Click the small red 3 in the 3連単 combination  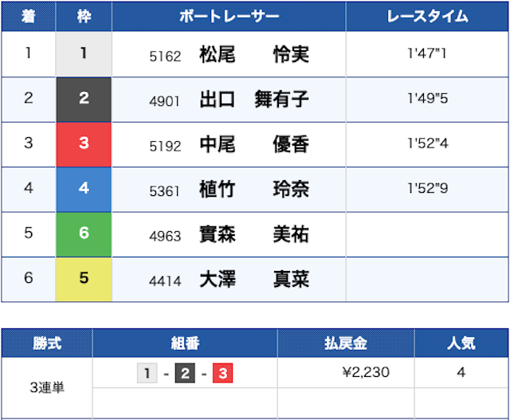tap(222, 373)
